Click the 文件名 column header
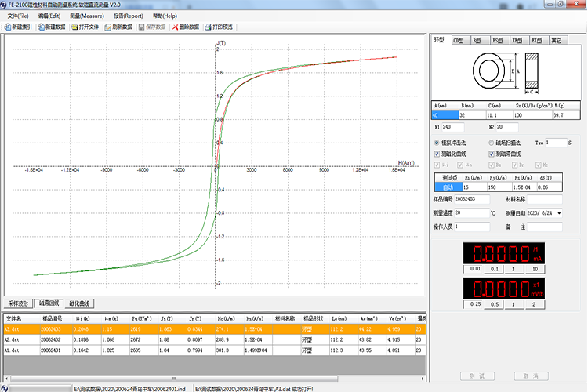 coord(22,319)
